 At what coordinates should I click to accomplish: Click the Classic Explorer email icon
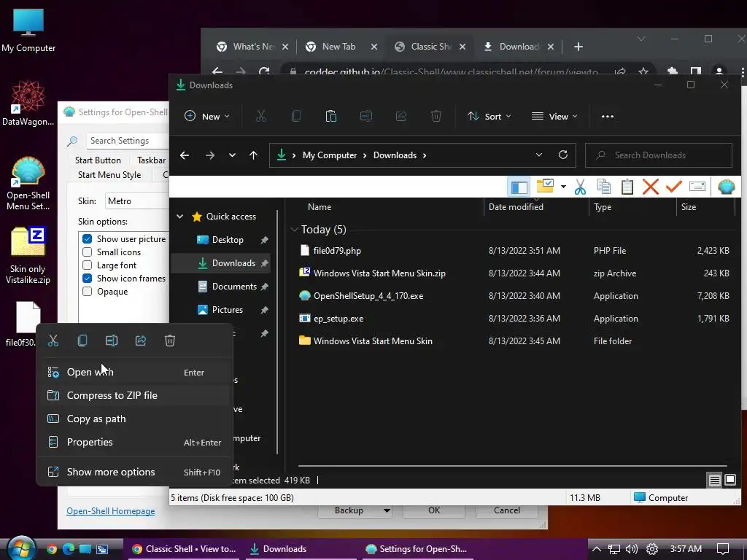point(697,186)
